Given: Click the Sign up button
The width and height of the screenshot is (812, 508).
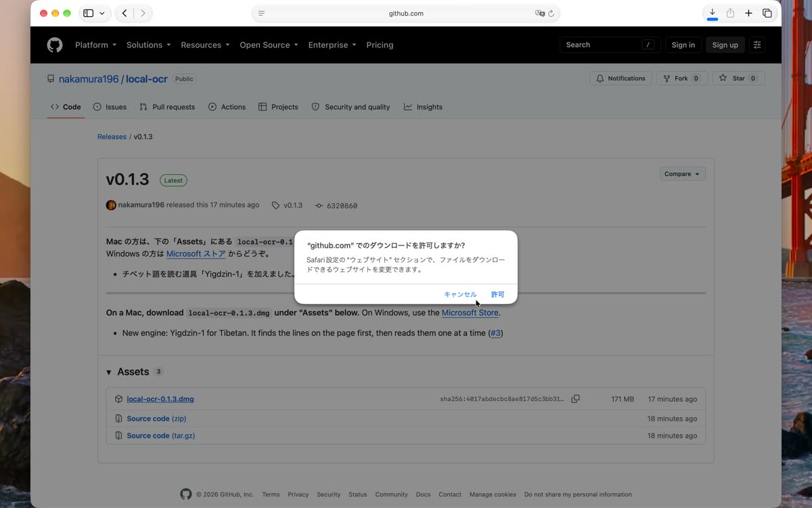Looking at the screenshot, I should [725, 45].
